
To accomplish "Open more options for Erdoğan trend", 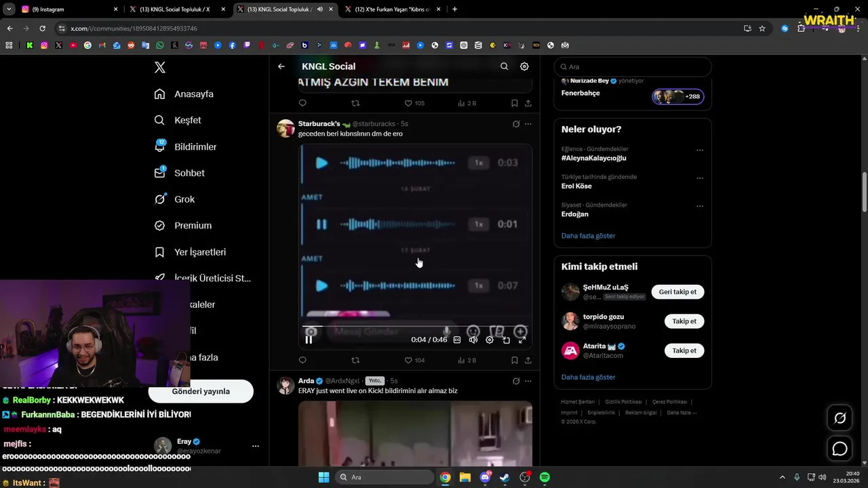I will click(700, 206).
